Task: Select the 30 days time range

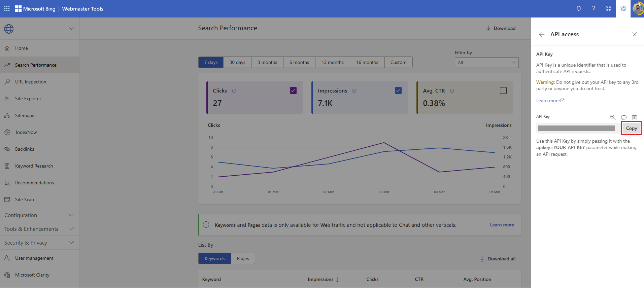Action: (237, 62)
